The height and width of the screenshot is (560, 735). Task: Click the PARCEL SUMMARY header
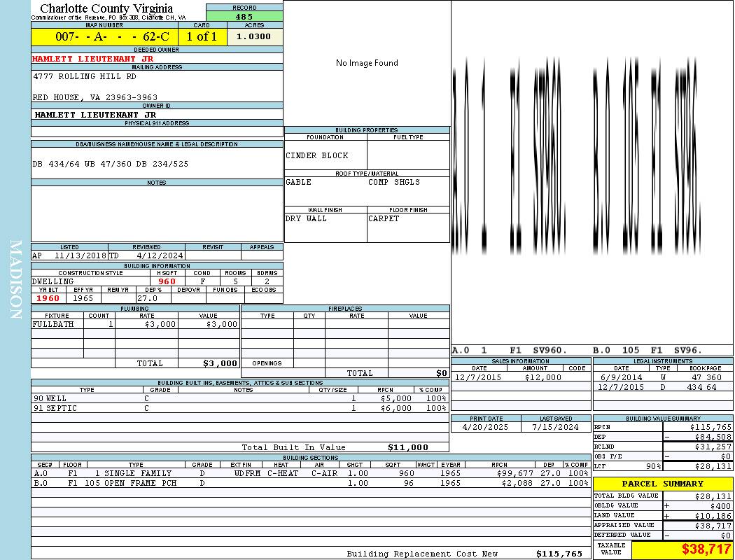pyautogui.click(x=663, y=484)
